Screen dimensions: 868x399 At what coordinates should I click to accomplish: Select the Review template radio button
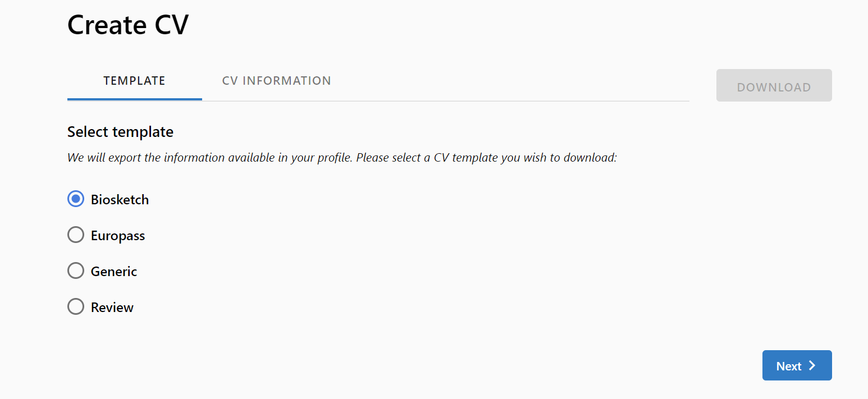(76, 307)
